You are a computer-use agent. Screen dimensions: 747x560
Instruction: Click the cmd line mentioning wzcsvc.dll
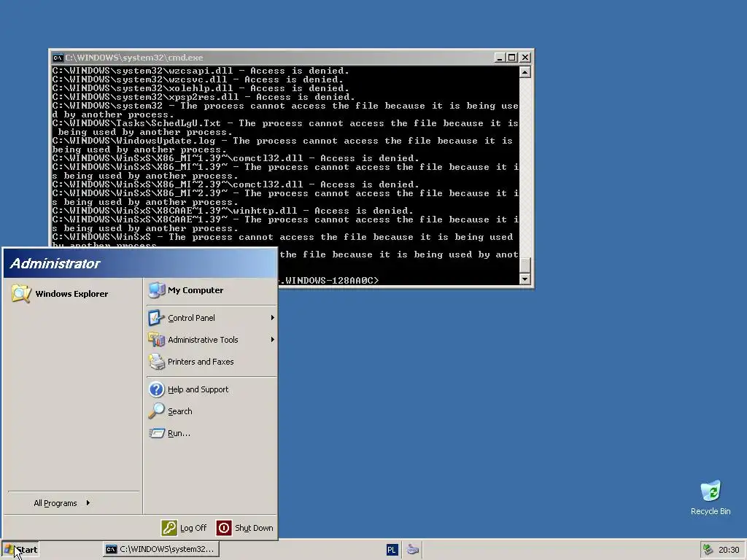point(198,79)
